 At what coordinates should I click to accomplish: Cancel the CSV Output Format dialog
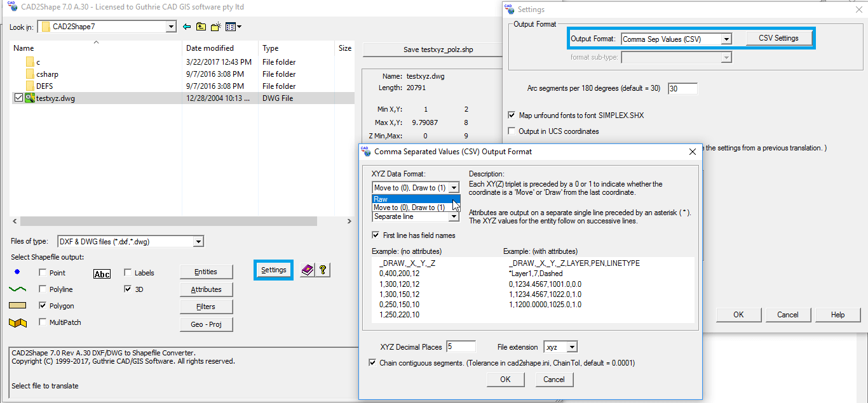coord(554,380)
